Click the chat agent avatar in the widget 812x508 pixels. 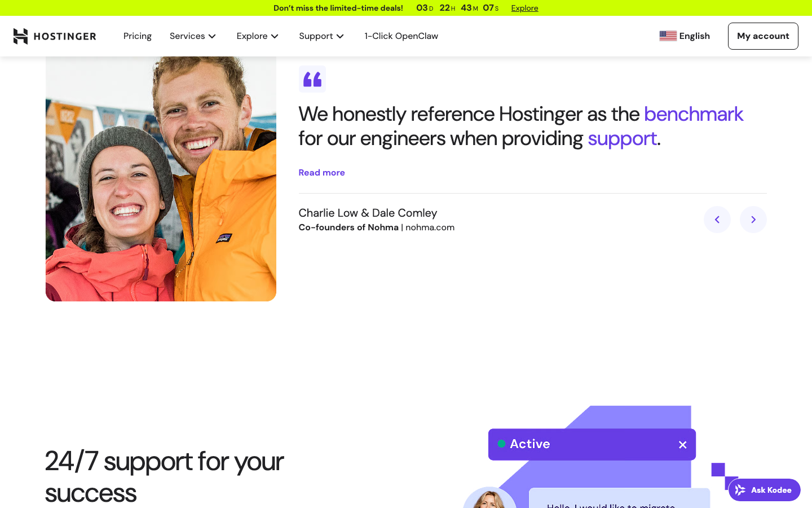click(489, 500)
